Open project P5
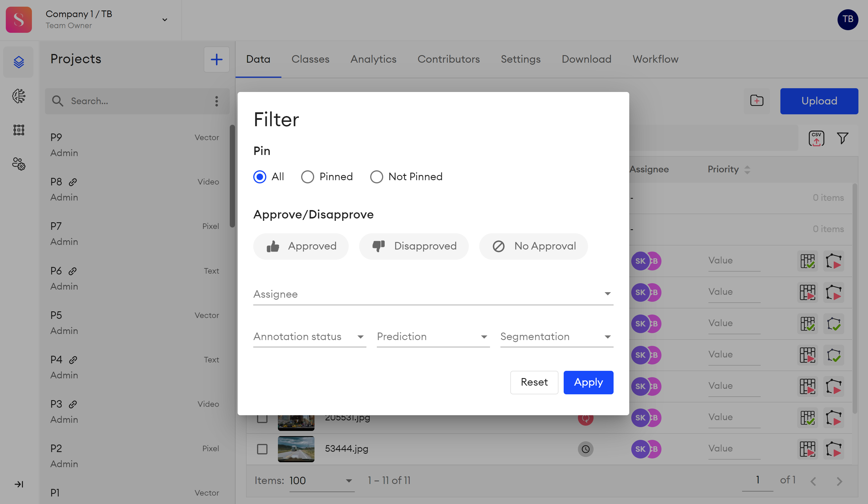The height and width of the screenshot is (504, 868). tap(135, 322)
